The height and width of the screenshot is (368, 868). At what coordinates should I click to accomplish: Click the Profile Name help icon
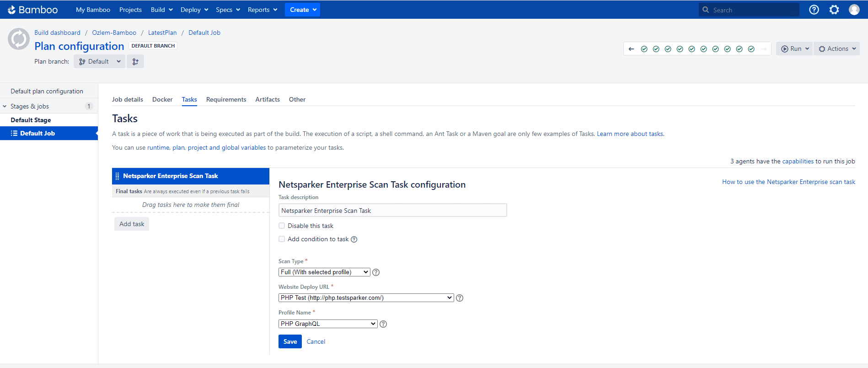[x=383, y=324]
